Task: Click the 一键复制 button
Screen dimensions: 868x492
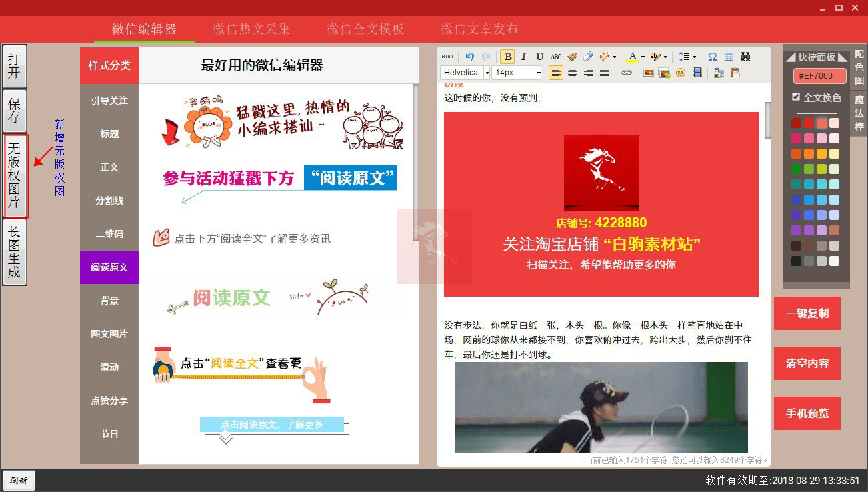Action: click(x=807, y=313)
